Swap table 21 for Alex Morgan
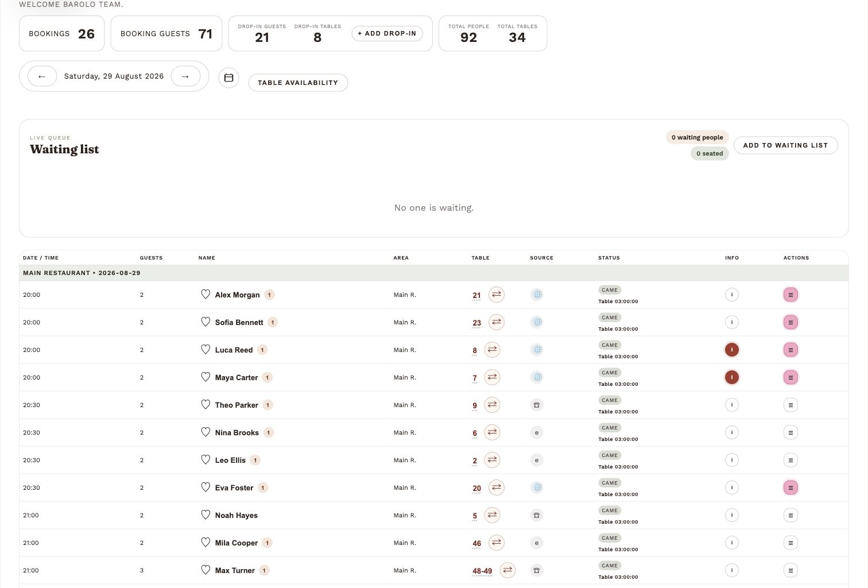Image resolution: width=868 pixels, height=588 pixels. point(497,295)
